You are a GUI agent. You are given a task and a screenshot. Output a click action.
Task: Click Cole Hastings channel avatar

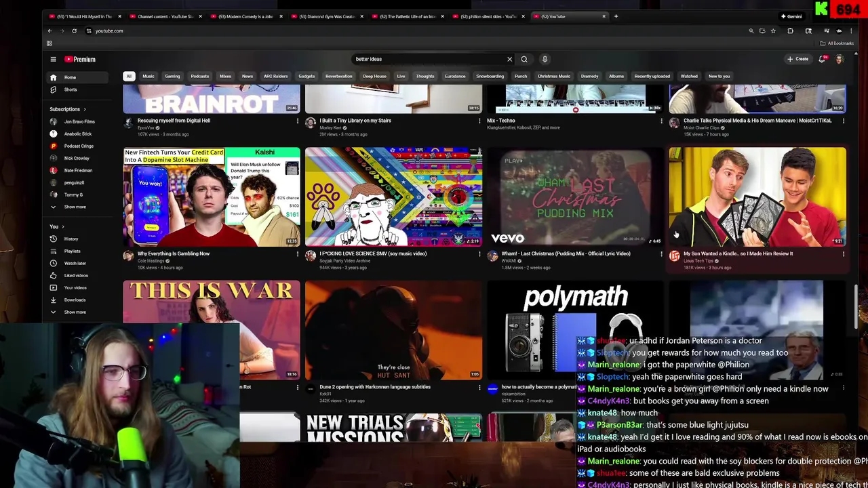click(128, 256)
